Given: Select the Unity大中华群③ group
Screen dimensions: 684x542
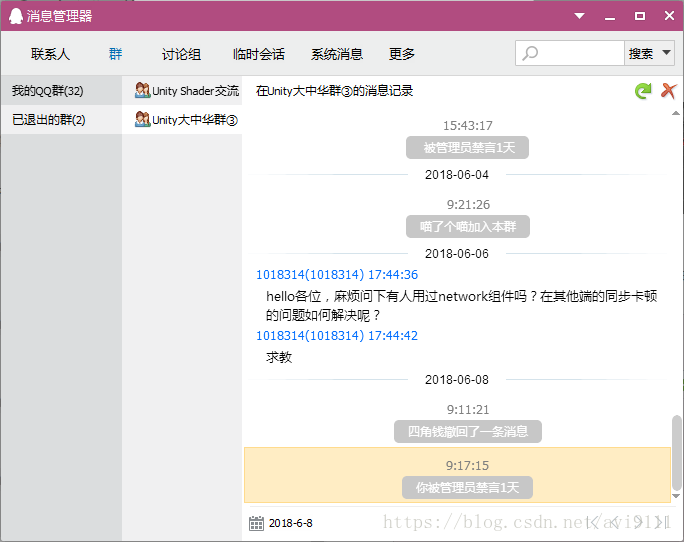Looking at the screenshot, I should [x=182, y=120].
